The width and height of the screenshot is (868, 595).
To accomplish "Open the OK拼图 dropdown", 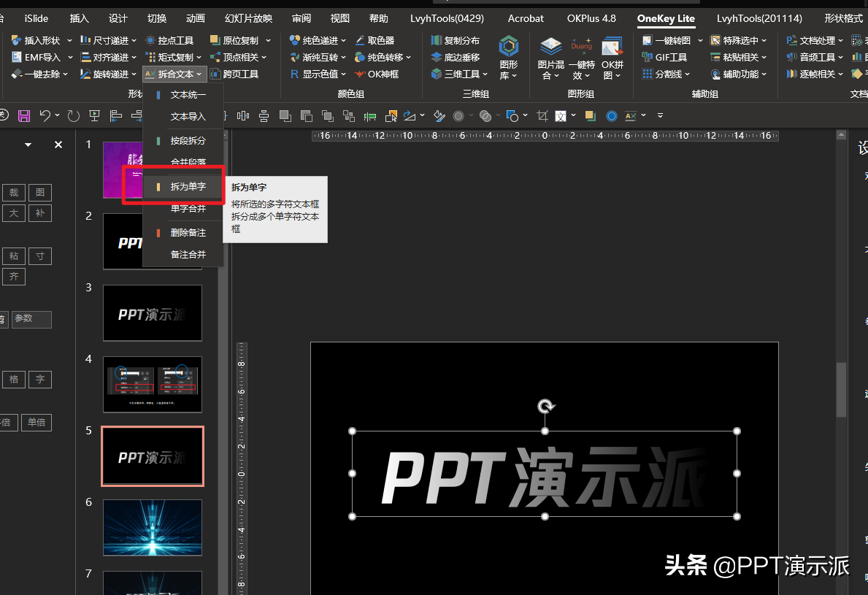I will pyautogui.click(x=612, y=59).
